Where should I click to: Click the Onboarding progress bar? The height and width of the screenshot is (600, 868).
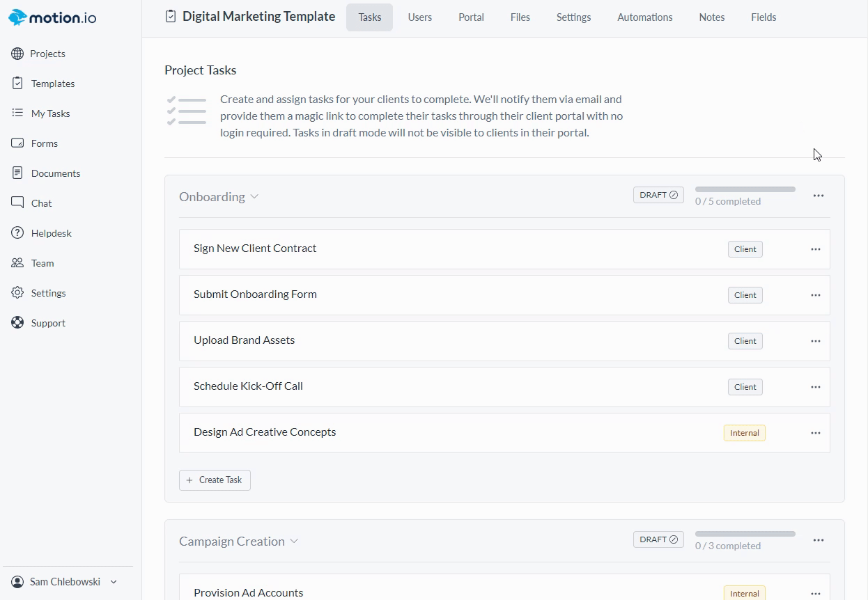tap(745, 189)
